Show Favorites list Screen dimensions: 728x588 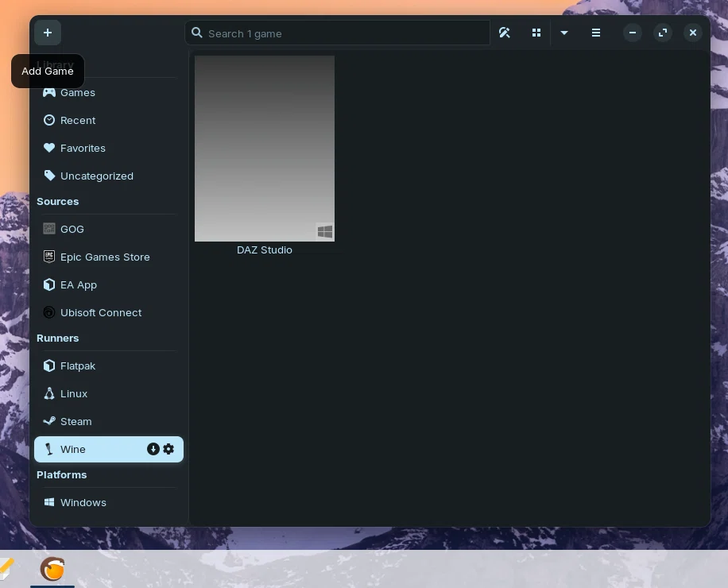pos(109,148)
